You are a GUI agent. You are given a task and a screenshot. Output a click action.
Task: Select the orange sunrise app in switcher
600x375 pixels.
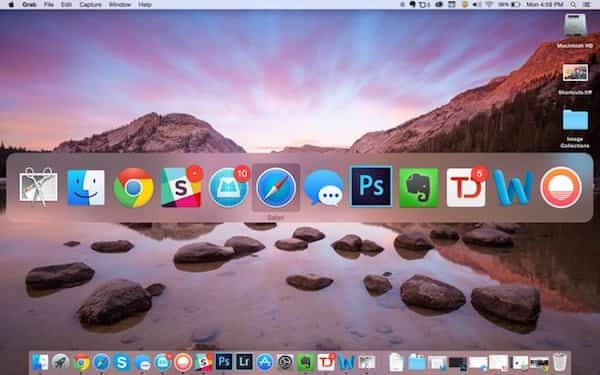561,188
